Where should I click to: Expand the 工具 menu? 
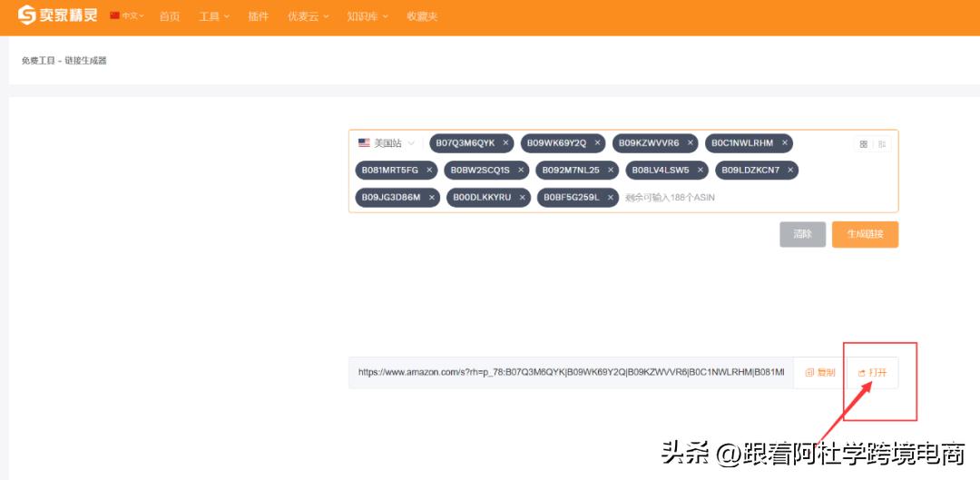(x=214, y=16)
